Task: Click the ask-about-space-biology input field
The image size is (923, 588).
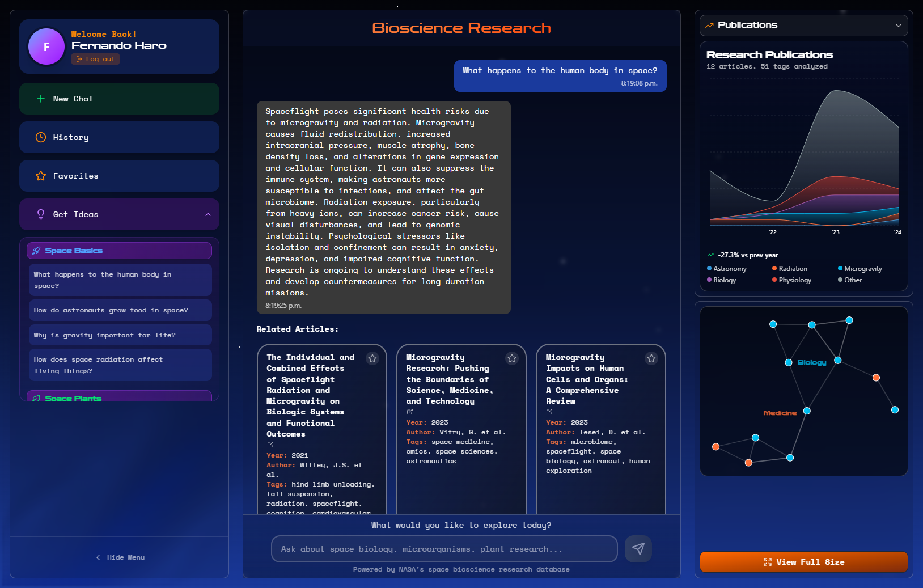Action: tap(444, 549)
